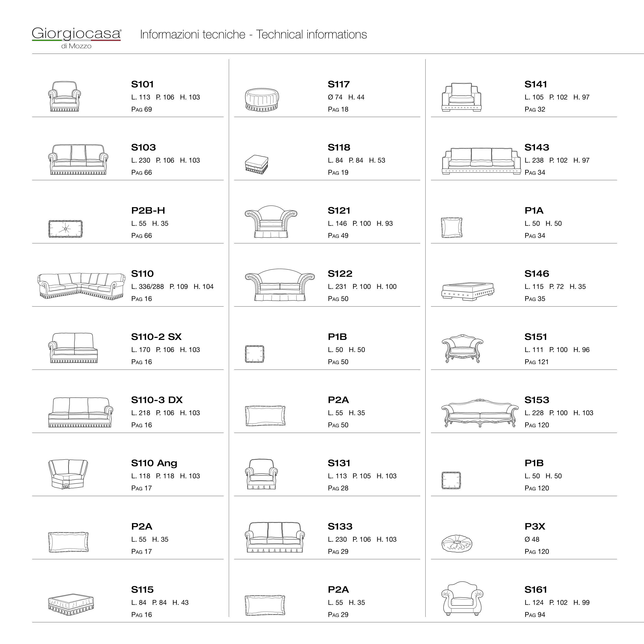The image size is (644, 644).
Task: Select the S115 dimensions text
Action: click(160, 602)
